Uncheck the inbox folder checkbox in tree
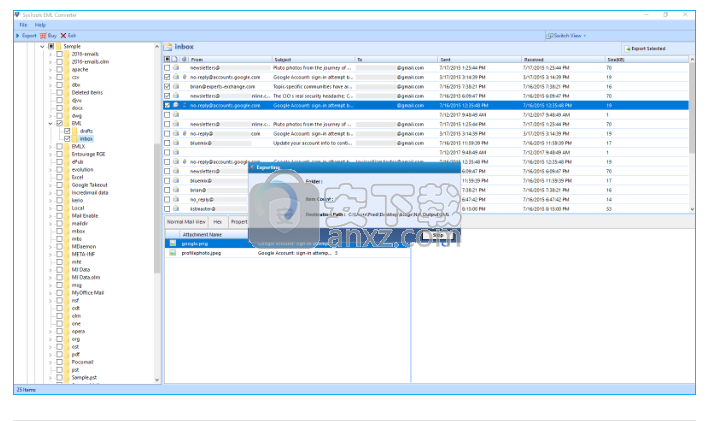714x421 pixels. [x=67, y=139]
